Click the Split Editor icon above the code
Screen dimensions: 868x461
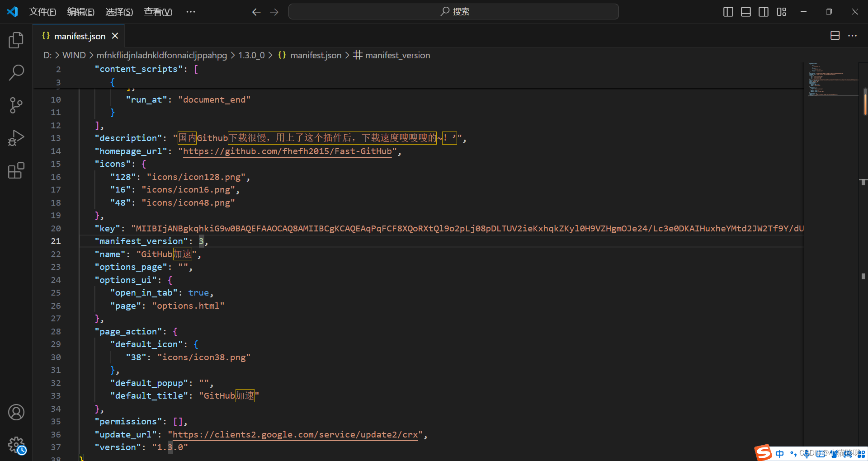click(x=835, y=35)
